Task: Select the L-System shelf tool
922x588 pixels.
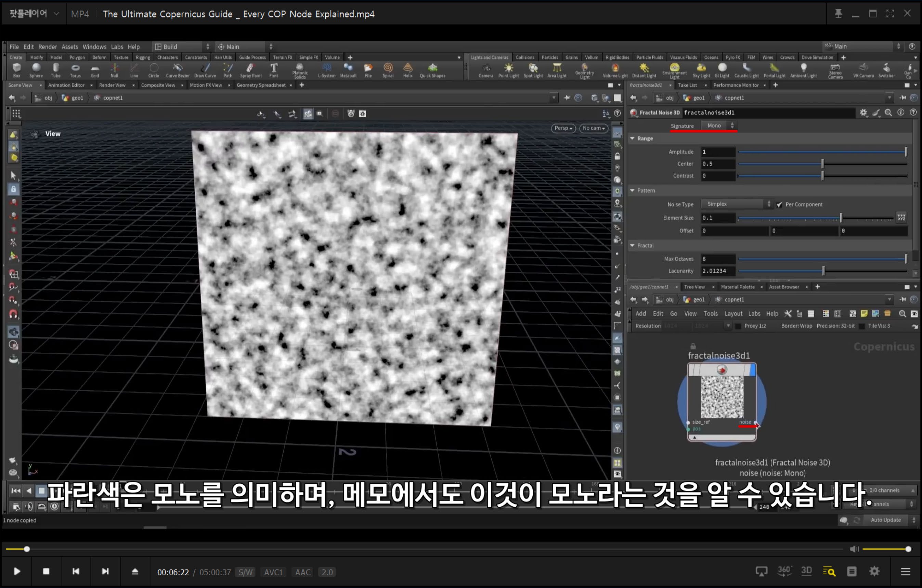Action: click(x=327, y=70)
